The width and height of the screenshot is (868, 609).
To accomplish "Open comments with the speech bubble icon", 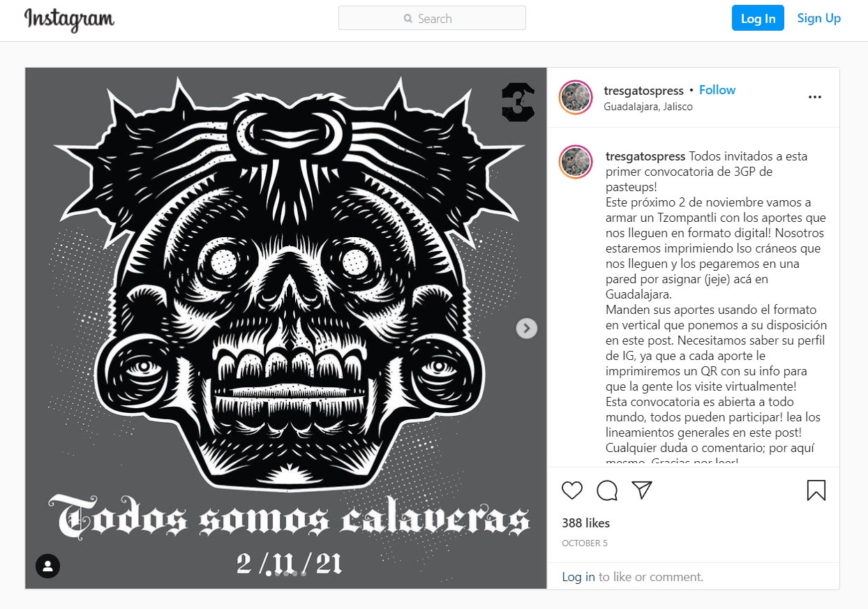I will 607,490.
